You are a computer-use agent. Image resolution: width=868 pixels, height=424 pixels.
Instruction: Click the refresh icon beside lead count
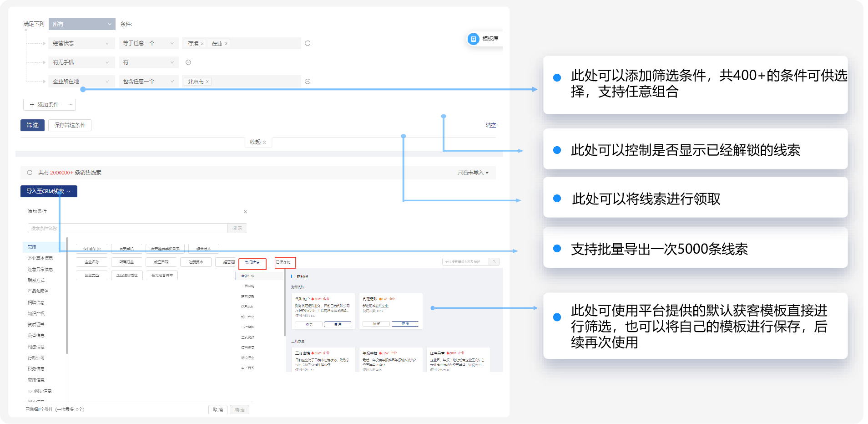[x=30, y=173]
